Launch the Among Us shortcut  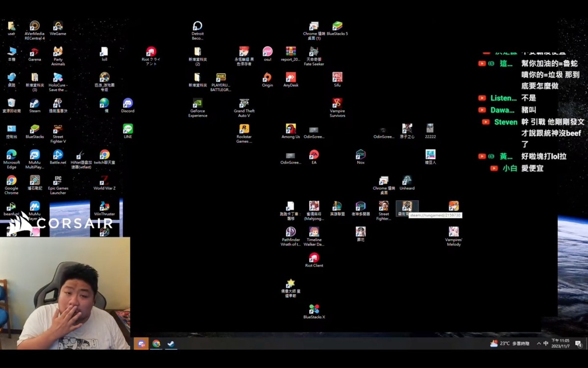pos(291,131)
